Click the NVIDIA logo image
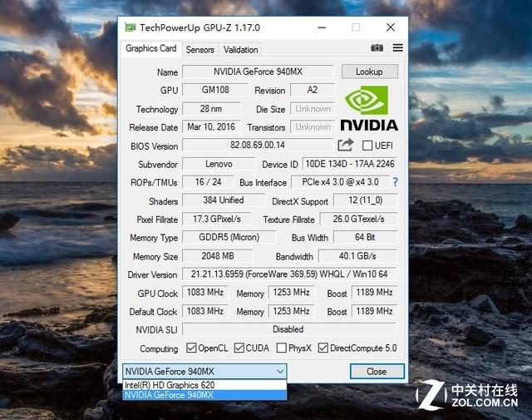Screen dimensions: 532x420 369,108
